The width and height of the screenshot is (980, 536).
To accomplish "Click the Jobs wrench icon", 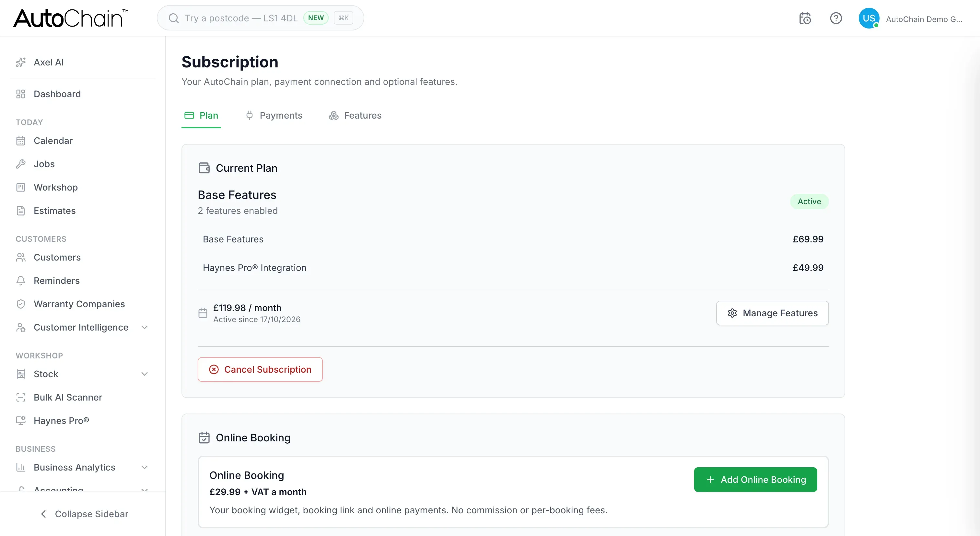I will [x=20, y=164].
